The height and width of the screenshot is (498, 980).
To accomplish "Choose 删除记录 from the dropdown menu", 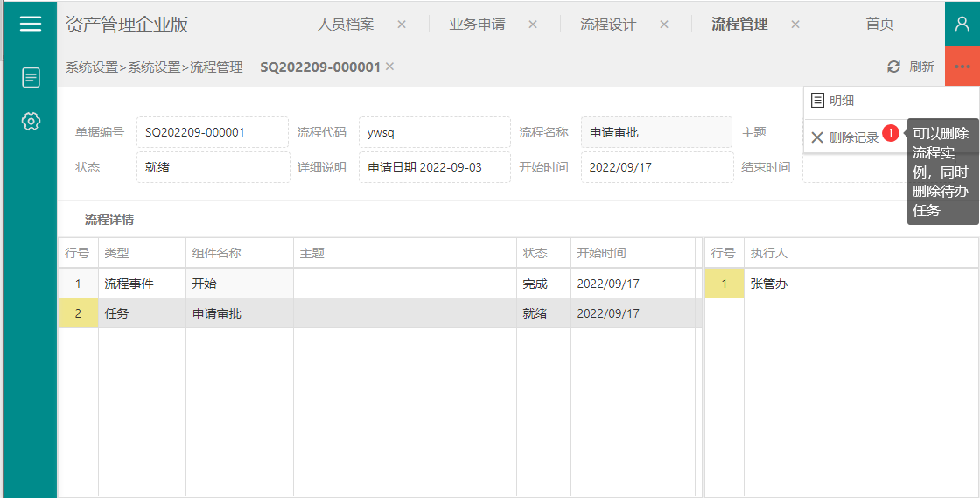I will point(853,137).
